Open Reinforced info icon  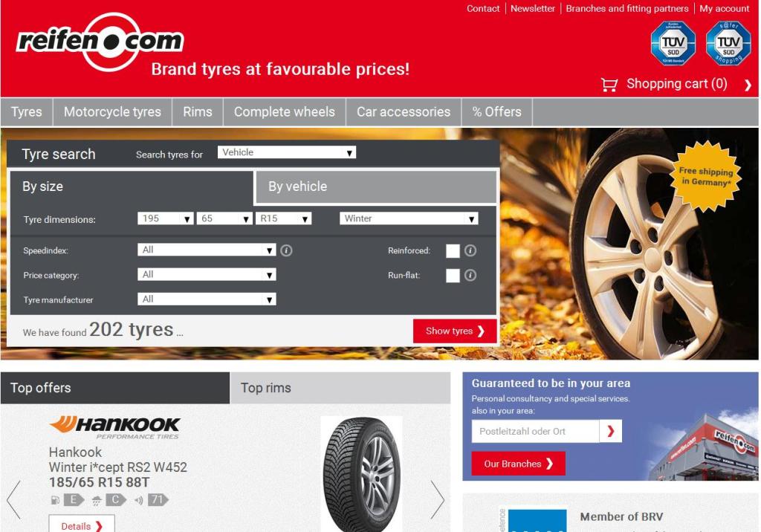pyautogui.click(x=470, y=250)
